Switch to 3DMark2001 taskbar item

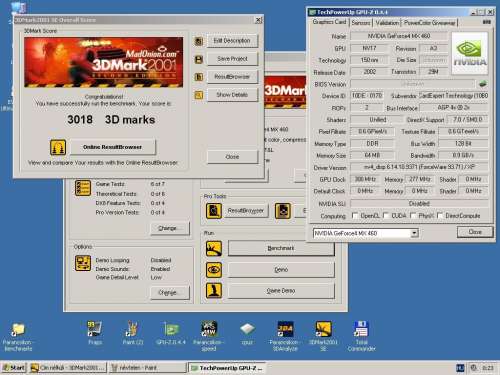[68, 368]
